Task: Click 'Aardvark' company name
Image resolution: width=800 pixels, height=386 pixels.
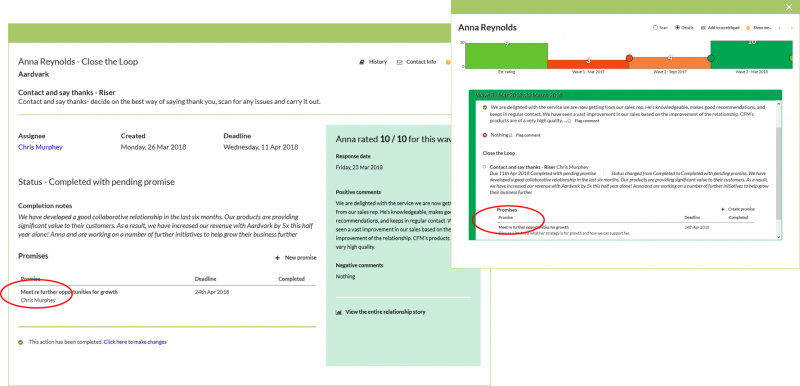Action: [33, 74]
